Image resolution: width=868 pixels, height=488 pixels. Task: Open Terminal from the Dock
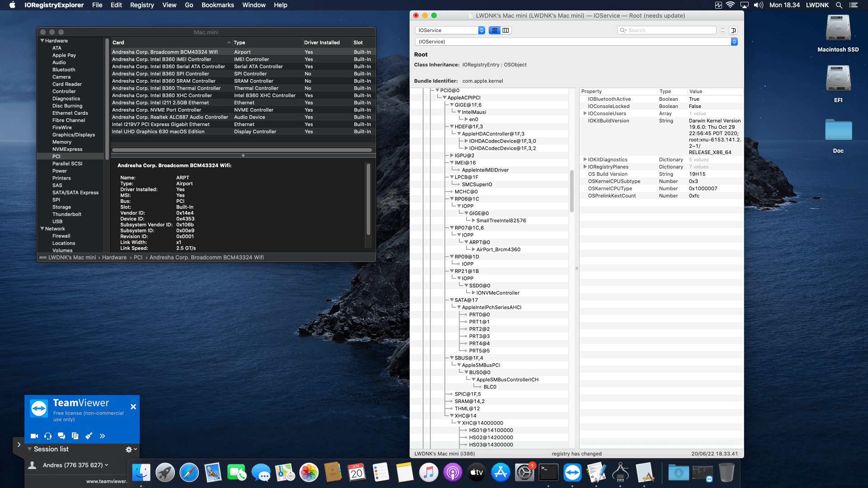click(x=548, y=473)
